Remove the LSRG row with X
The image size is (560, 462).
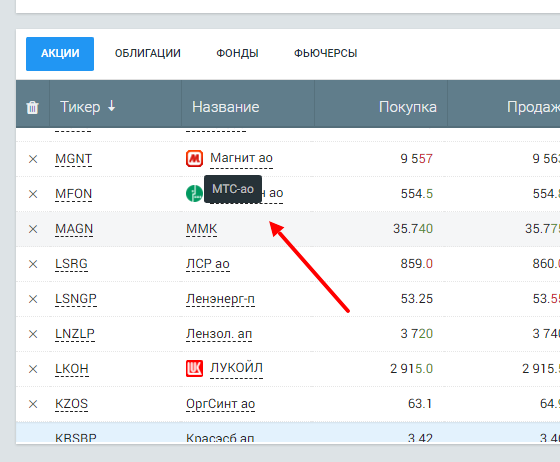33,264
